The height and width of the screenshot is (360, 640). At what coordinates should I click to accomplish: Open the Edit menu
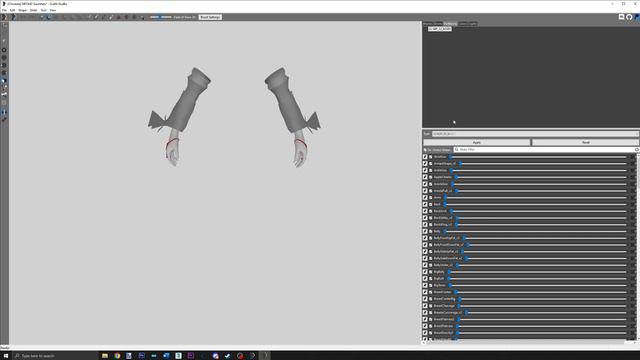12,10
